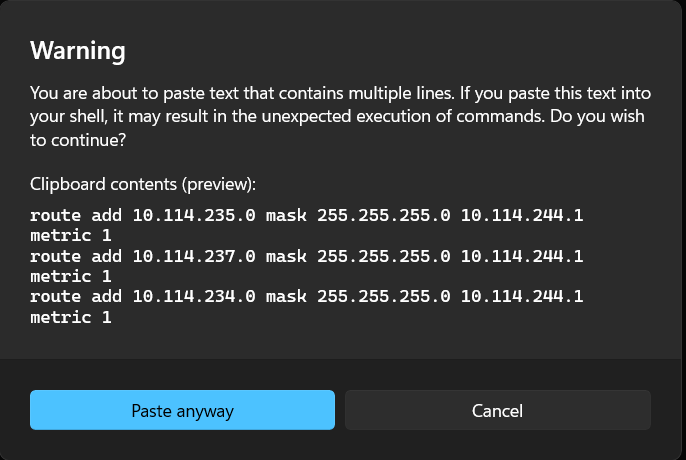The image size is (686, 460).
Task: Select the route line for 10.114.237.0
Action: (x=306, y=256)
